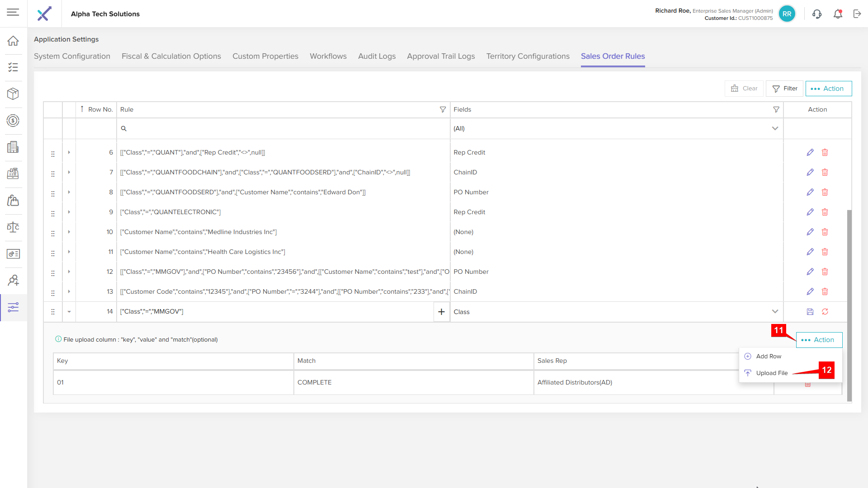
Task: Open the Class fields dropdown in row 14
Action: 775,312
